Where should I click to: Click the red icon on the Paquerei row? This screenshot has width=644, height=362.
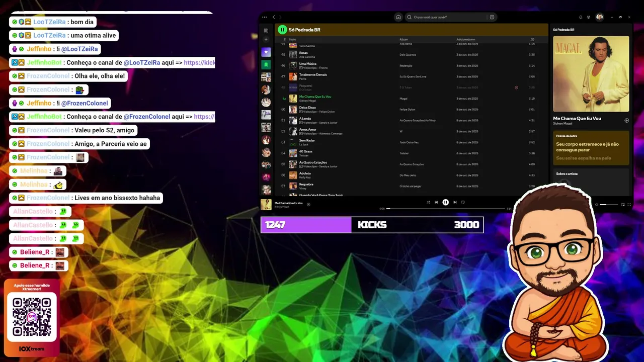(516, 87)
